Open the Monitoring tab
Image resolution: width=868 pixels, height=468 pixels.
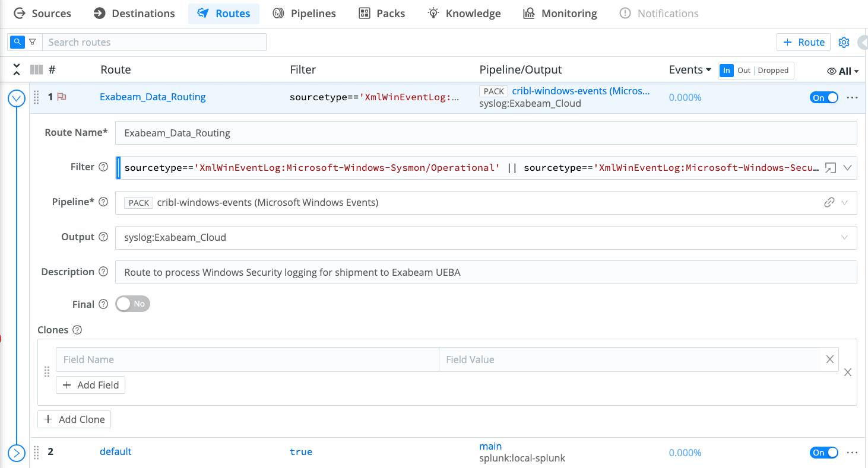560,13
